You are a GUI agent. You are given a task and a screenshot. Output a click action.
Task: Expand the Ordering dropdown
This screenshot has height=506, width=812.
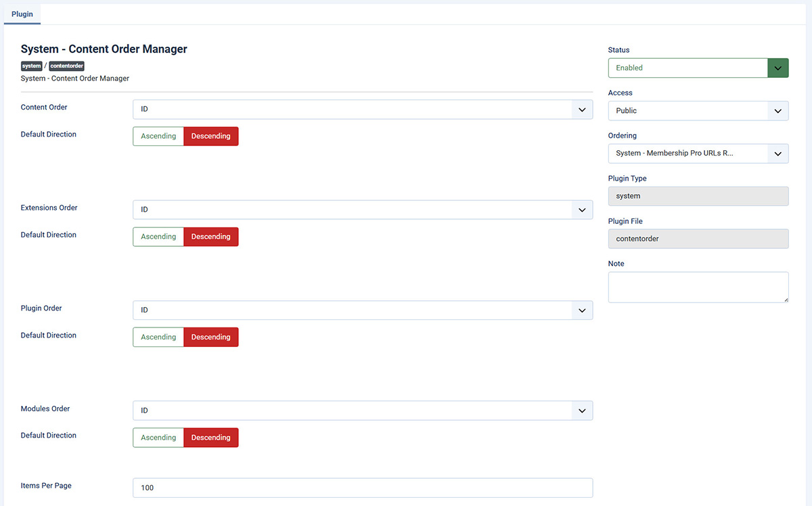click(x=698, y=154)
